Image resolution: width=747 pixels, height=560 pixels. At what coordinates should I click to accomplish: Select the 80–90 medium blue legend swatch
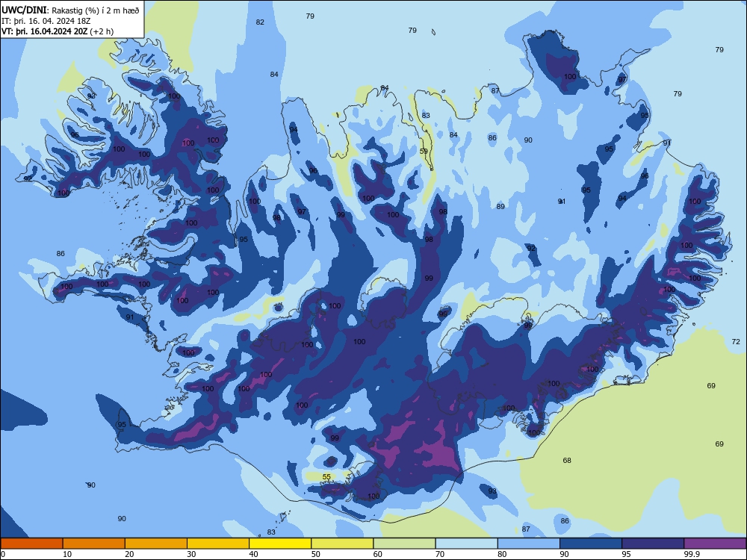tap(529, 544)
